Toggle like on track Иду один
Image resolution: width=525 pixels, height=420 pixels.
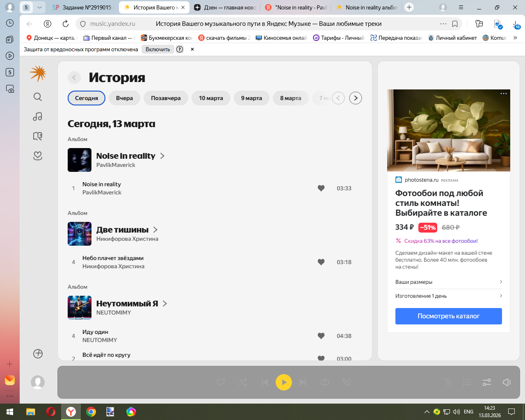321,336
